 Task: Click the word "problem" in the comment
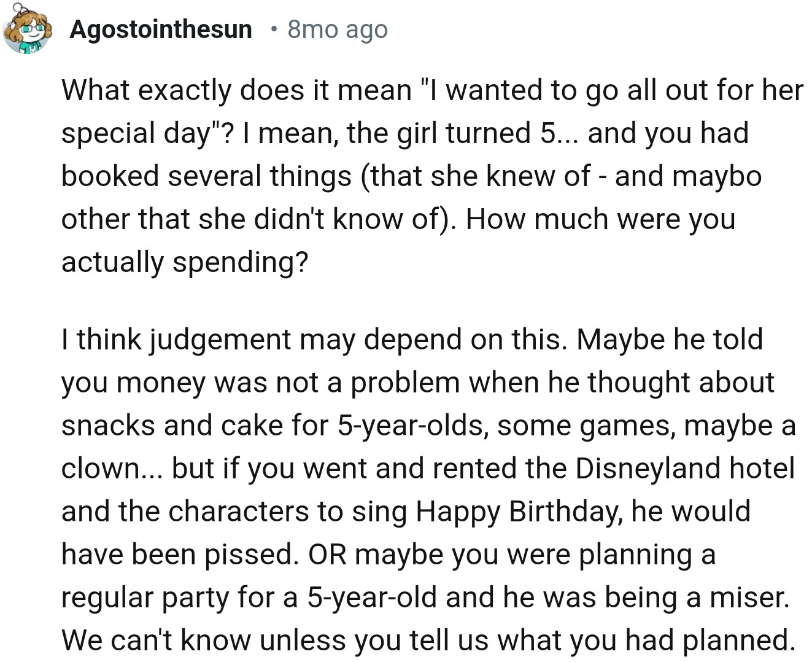pyautogui.click(x=404, y=383)
